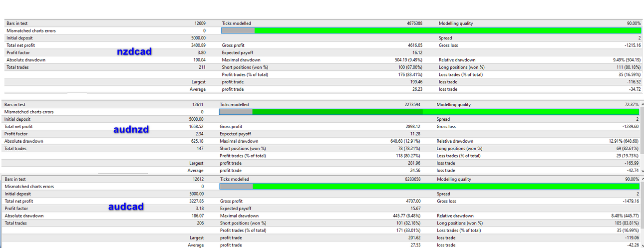The height and width of the screenshot is (248, 644).
Task: Select total trades value 206
Action: click(x=200, y=223)
